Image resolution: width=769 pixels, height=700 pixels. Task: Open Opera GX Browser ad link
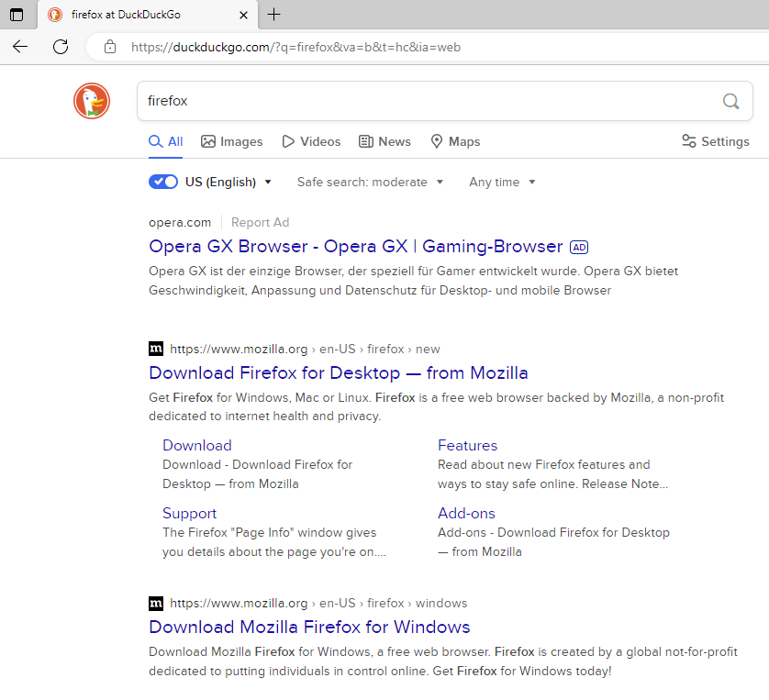tap(355, 246)
